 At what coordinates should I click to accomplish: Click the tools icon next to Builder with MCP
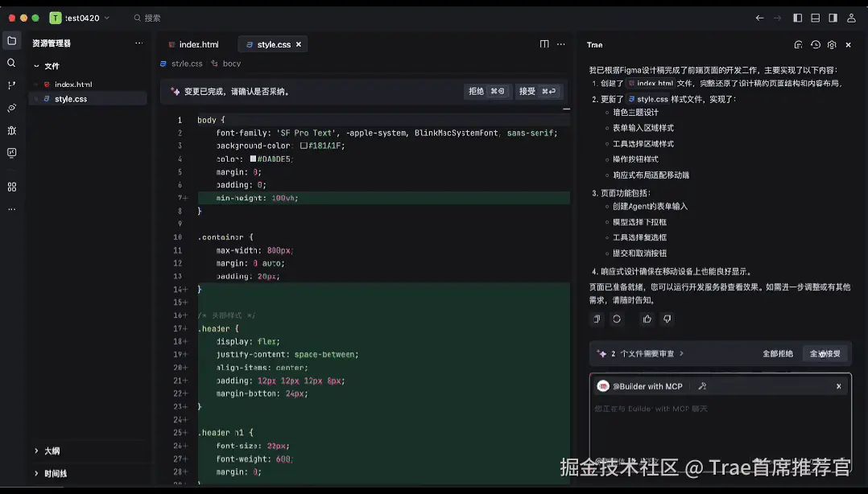702,386
